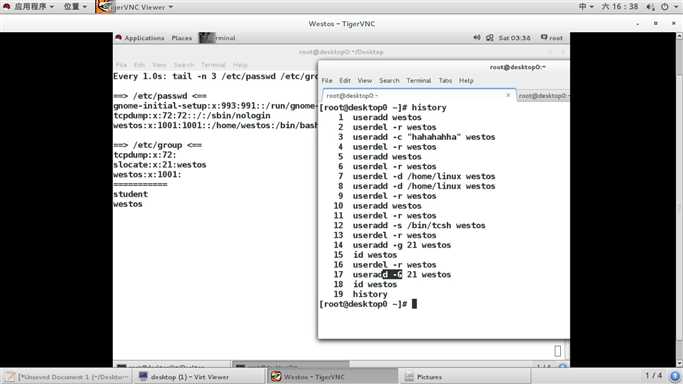
Task: Click the host clock showing 16:38
Action: [x=619, y=7]
